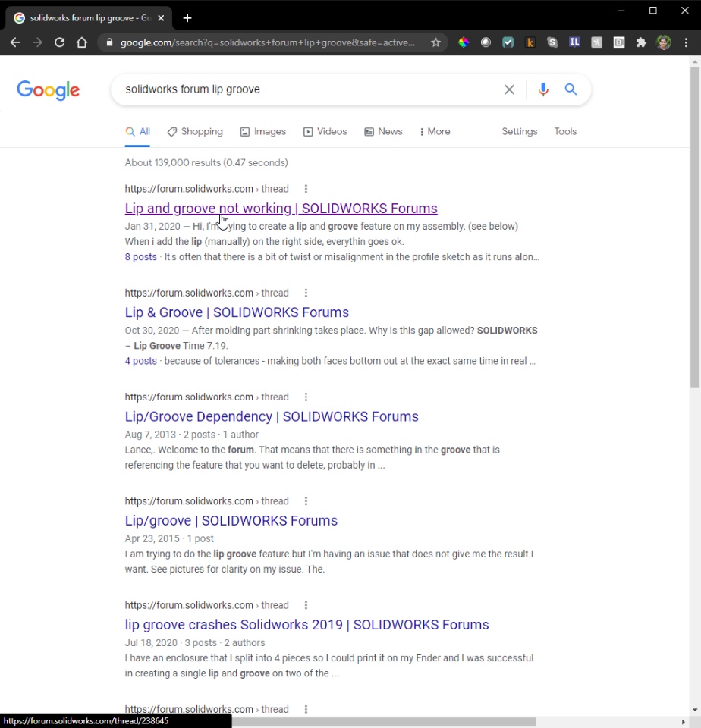Viewport: 701px width, 728px height.
Task: Click the 'Apr 23, 2015 · 1 post' line
Action: [169, 538]
